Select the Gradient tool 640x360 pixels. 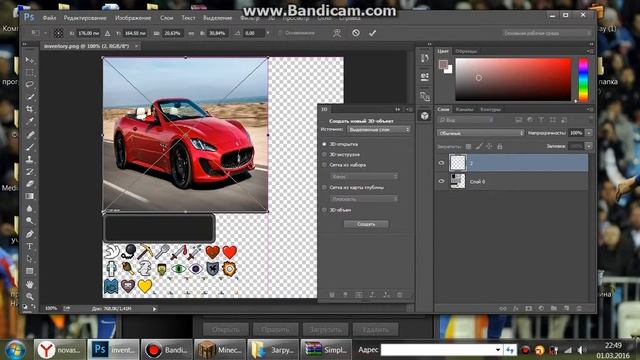[x=29, y=196]
